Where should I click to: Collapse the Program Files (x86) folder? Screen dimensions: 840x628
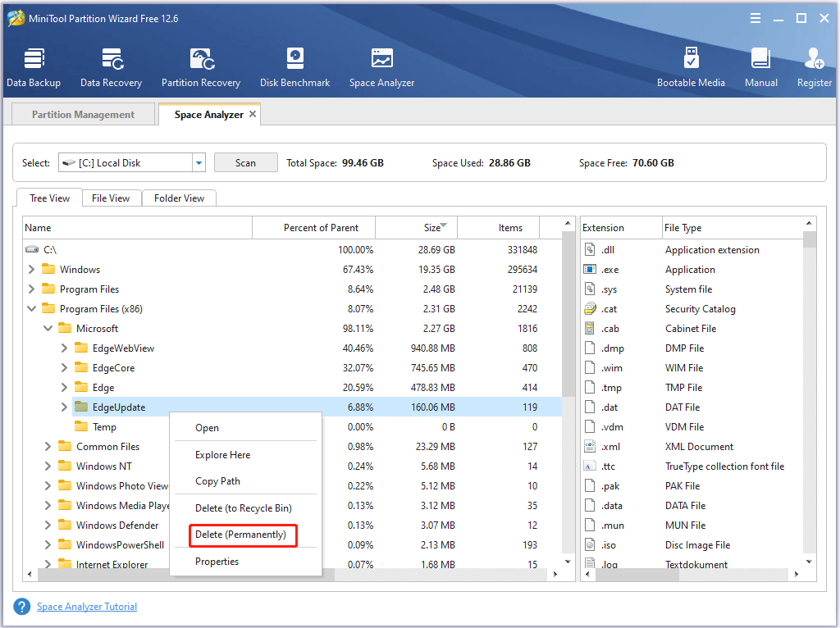click(x=31, y=309)
